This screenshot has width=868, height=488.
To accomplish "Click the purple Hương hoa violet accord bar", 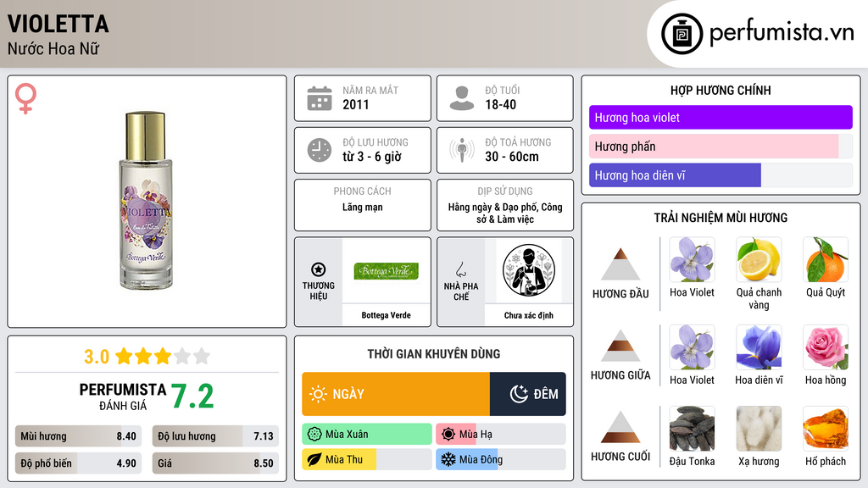I will [721, 117].
